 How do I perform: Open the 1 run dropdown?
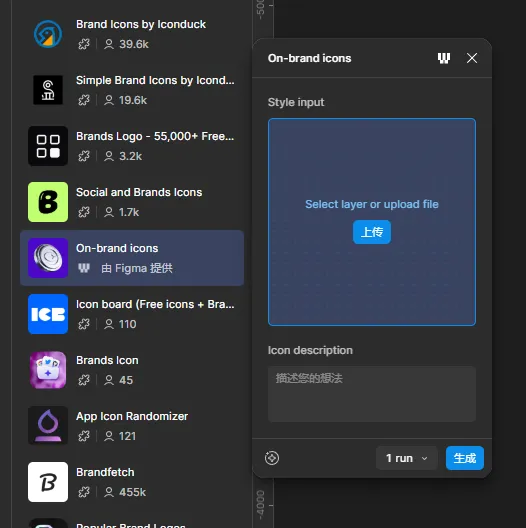coord(406,458)
